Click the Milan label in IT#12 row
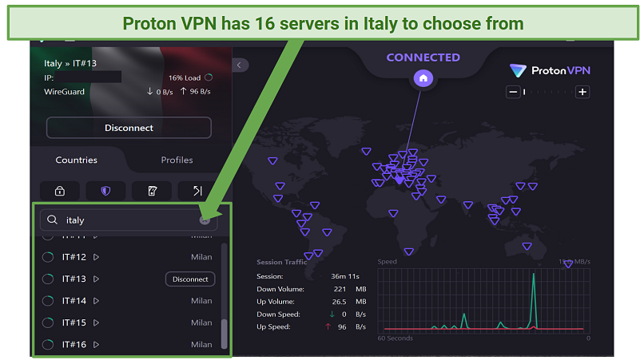Screen dimensions: 644x360 201,257
